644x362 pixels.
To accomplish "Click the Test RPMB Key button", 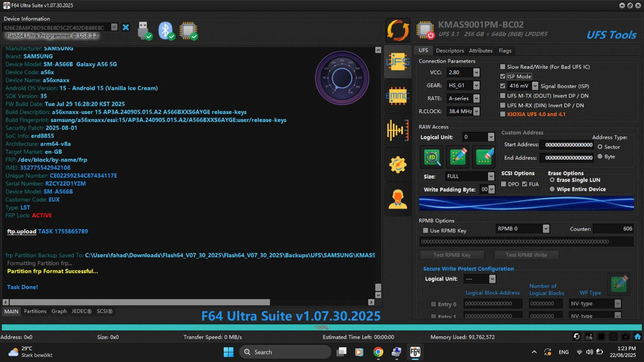I will point(452,255).
